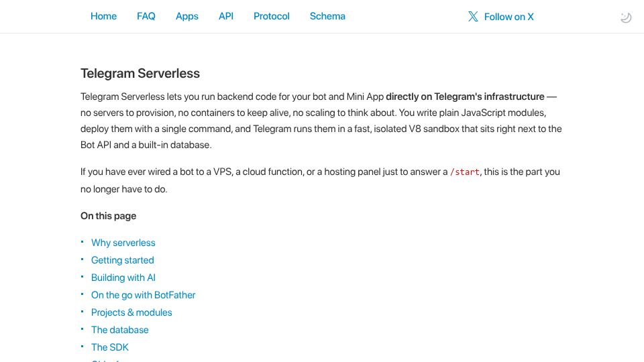Open the FAQ nav item
This screenshot has width=644, height=362.
(x=146, y=16)
